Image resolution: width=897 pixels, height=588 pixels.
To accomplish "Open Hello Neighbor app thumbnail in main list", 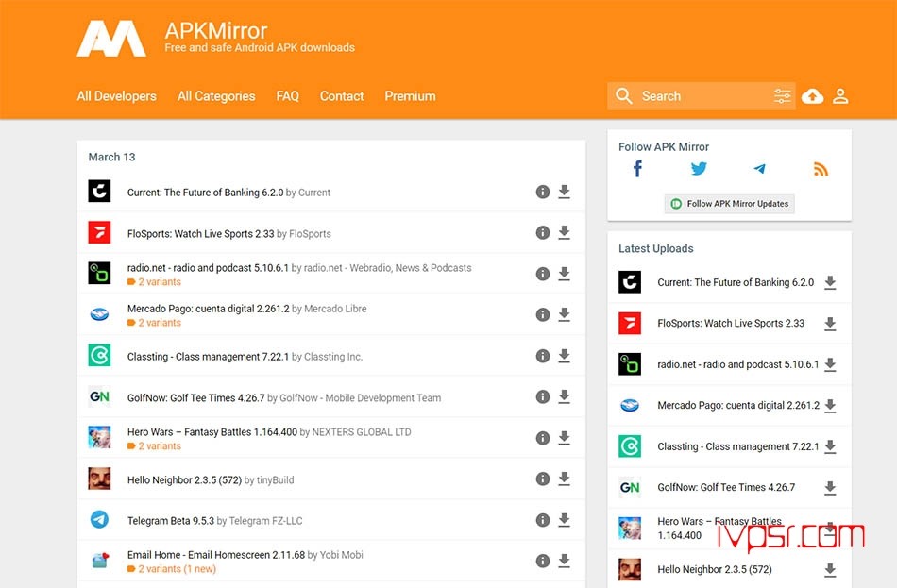I will click(x=99, y=479).
